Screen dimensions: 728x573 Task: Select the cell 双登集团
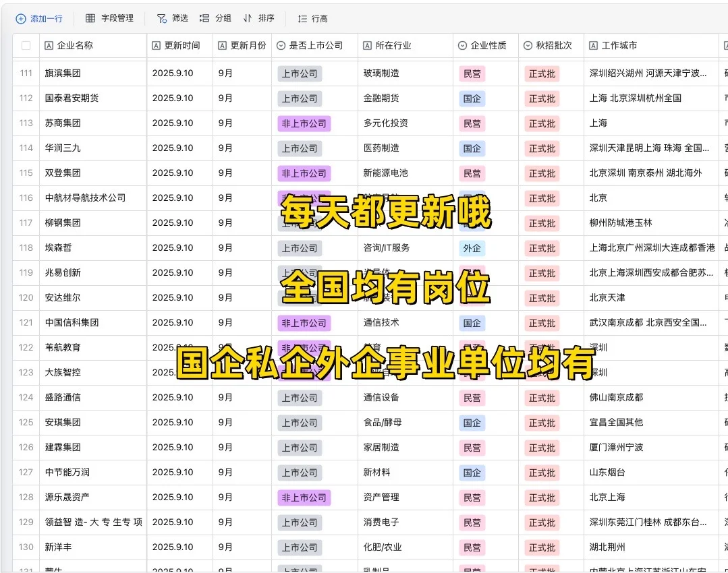coord(93,173)
